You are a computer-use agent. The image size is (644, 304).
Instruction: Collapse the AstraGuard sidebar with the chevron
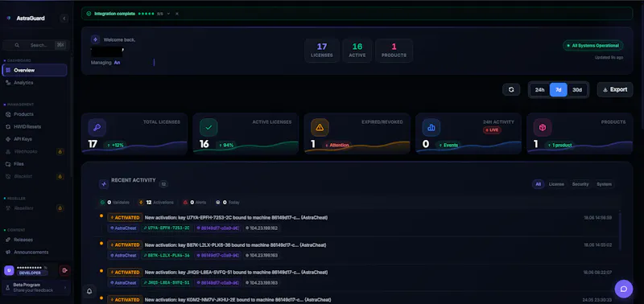(x=64, y=18)
